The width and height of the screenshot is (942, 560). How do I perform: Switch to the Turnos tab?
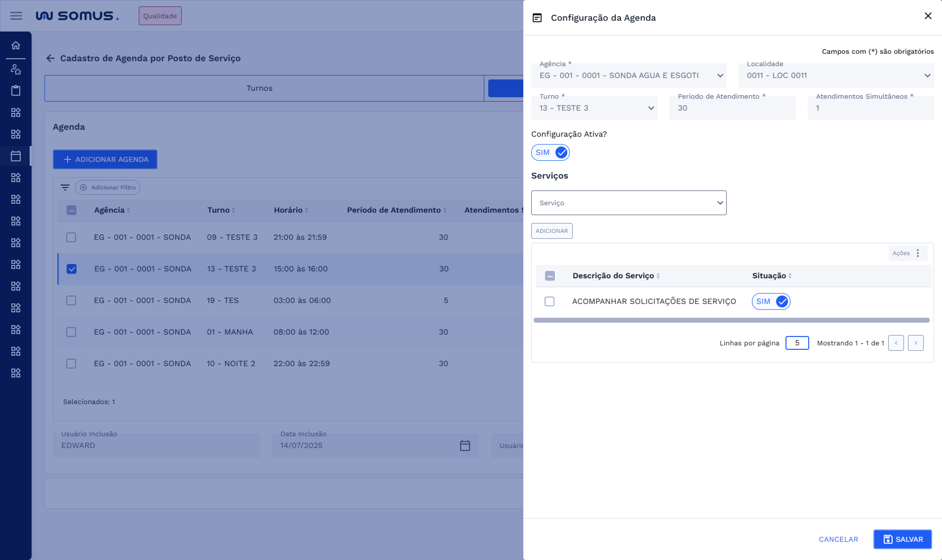click(x=259, y=88)
